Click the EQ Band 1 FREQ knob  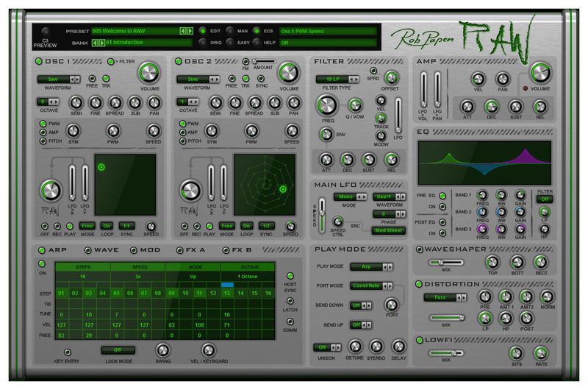click(x=482, y=195)
